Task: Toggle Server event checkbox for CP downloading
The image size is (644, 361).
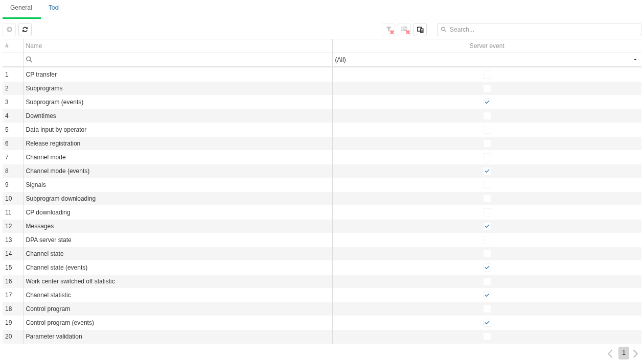Action: (487, 212)
